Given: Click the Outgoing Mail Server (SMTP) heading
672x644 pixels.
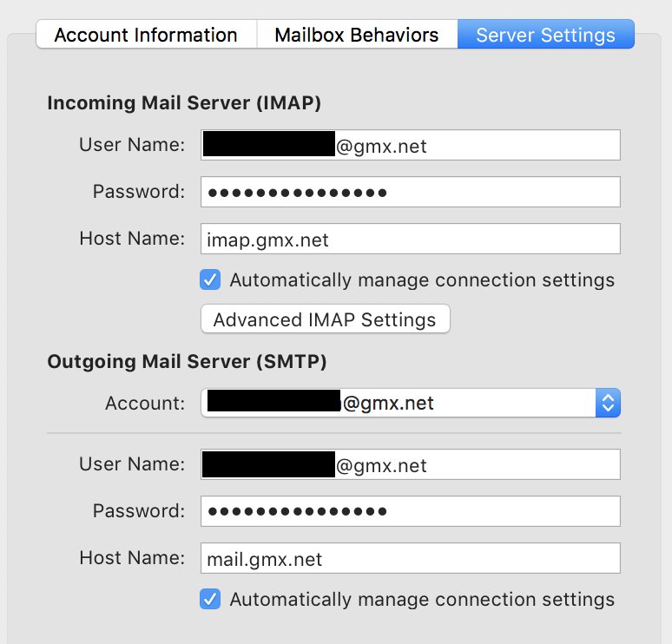Looking at the screenshot, I should tap(187, 362).
